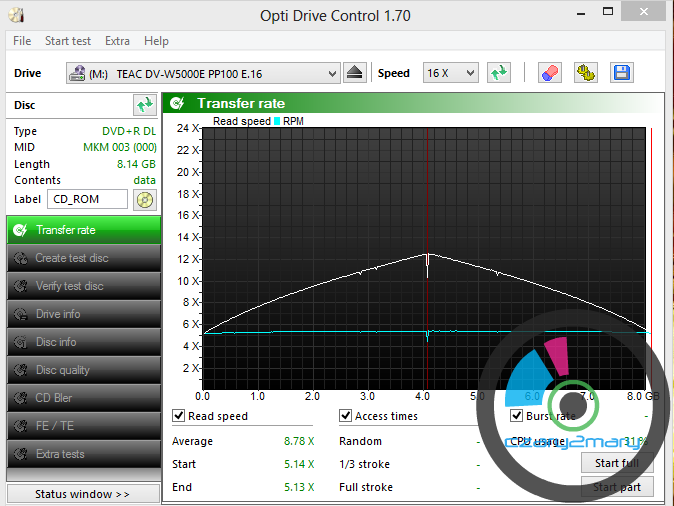The height and width of the screenshot is (506, 674).
Task: Open the Drive selection dropdown
Action: [204, 73]
